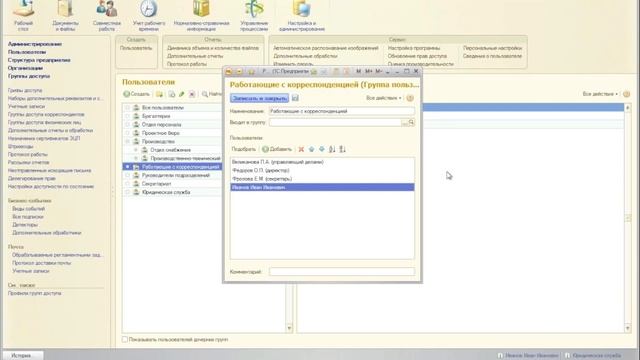Click the ellipsis select button of Входит в группу
The width and height of the screenshot is (640, 360).
[x=405, y=122]
